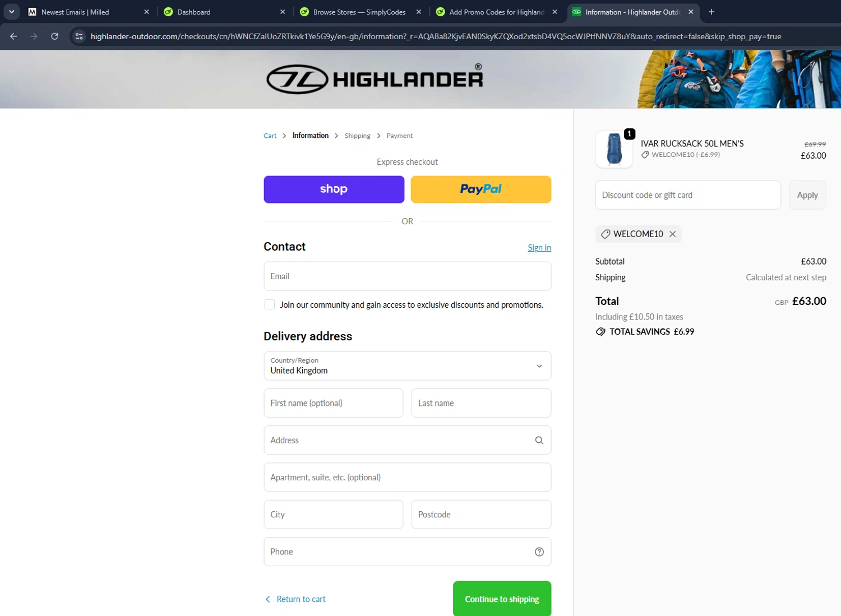Open a new browser tab
Screen dimensions: 841x616
711,12
